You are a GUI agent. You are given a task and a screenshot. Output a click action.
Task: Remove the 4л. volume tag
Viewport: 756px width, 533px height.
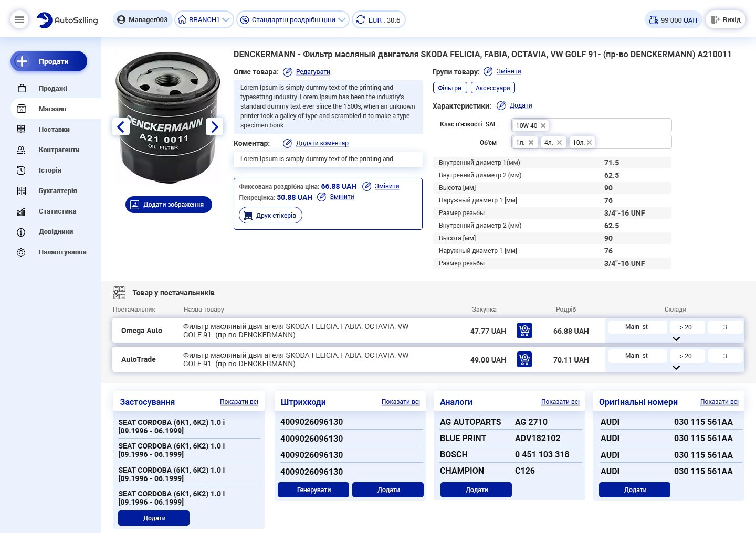[x=559, y=143]
